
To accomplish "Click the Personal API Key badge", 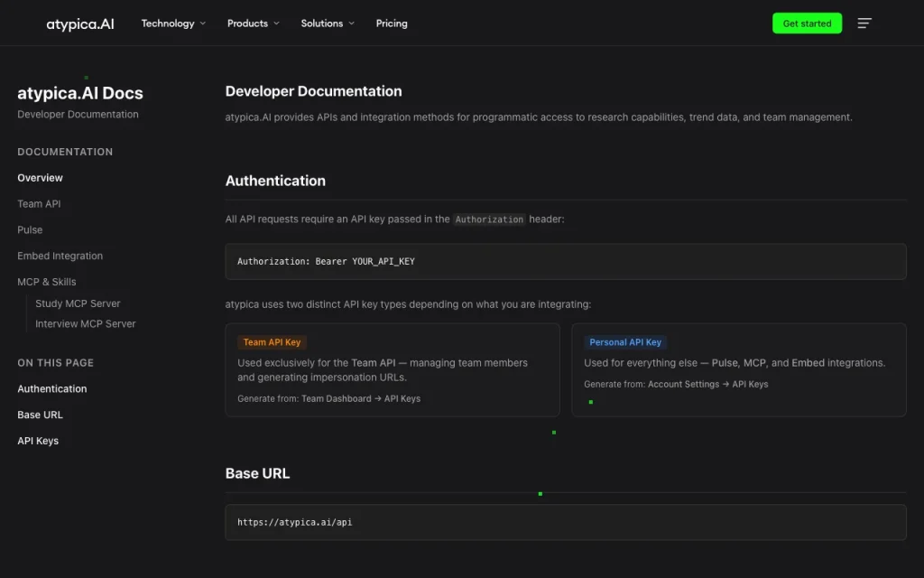I will tap(625, 342).
